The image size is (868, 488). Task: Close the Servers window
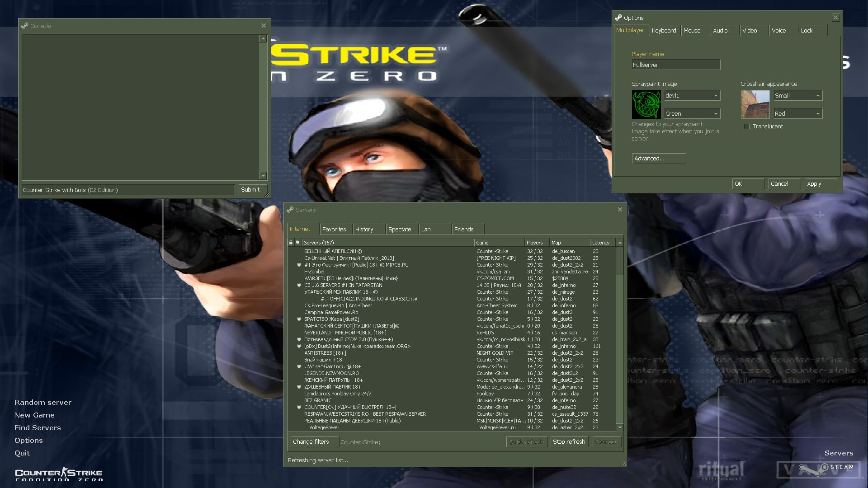coord(620,210)
